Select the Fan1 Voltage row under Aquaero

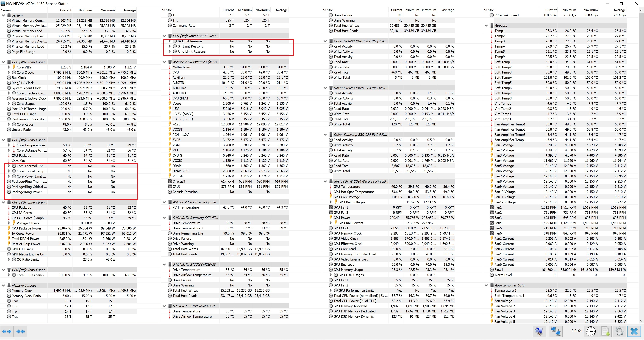pyautogui.click(x=504, y=145)
